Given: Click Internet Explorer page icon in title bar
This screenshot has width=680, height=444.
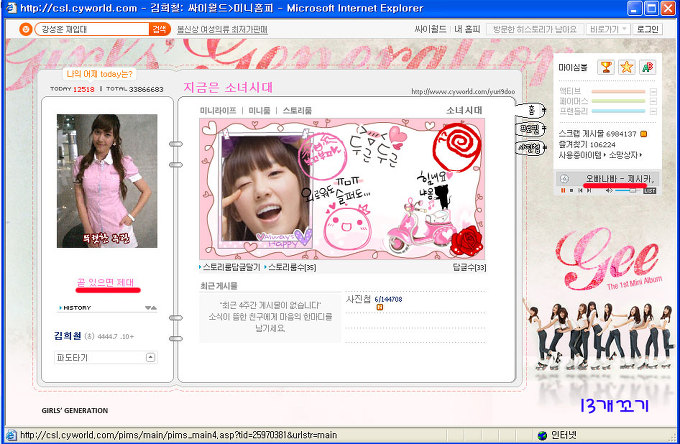Looking at the screenshot, I should pyautogui.click(x=11, y=8).
